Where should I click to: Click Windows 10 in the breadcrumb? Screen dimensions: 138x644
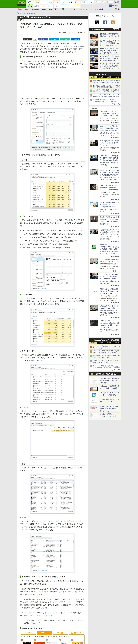pyautogui.click(x=31, y=13)
